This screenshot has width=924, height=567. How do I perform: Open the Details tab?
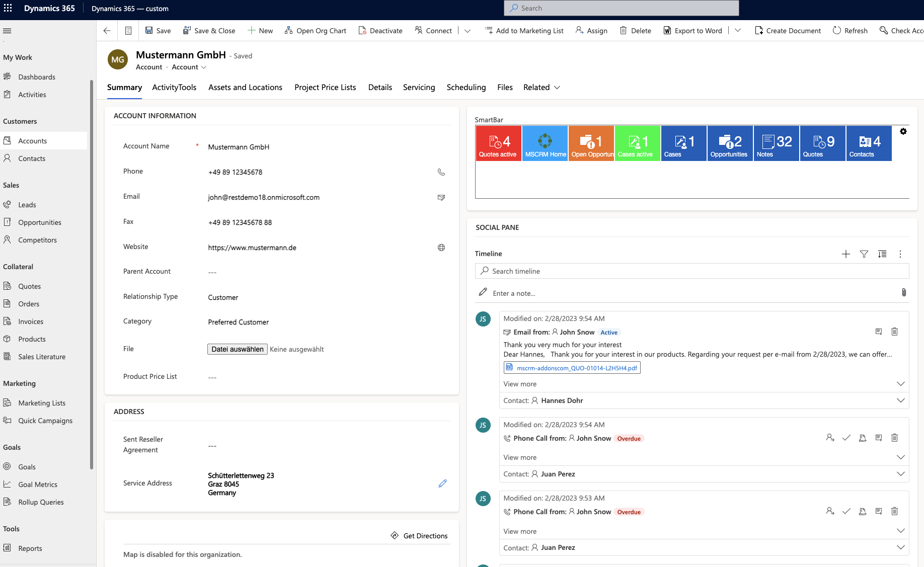point(380,88)
